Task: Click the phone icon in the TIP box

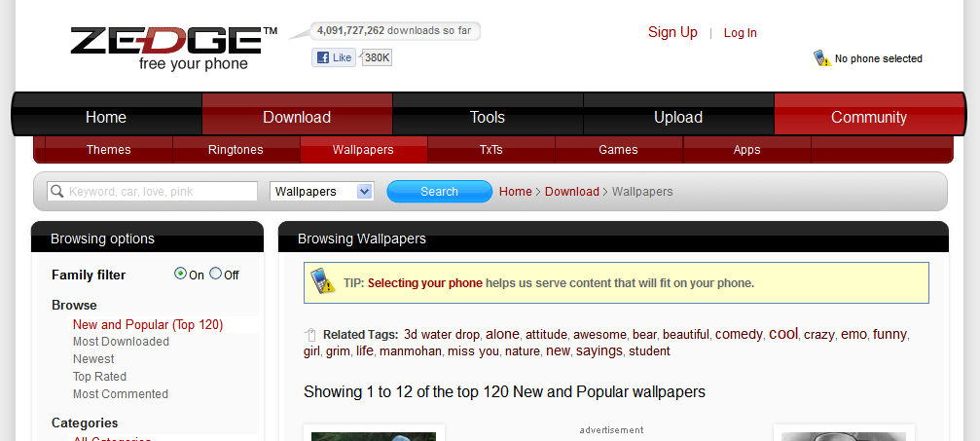Action: [x=323, y=281]
